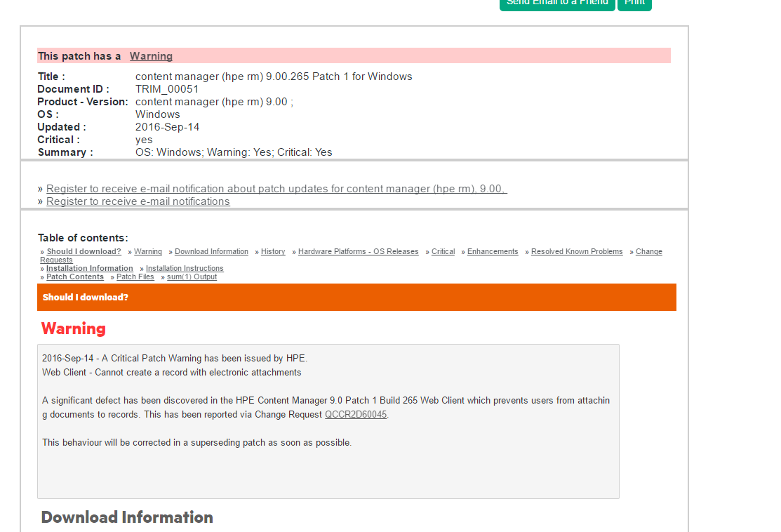This screenshot has height=532, width=781.
Task: Click the Critical value 'yes'
Action: pyautogui.click(x=144, y=140)
